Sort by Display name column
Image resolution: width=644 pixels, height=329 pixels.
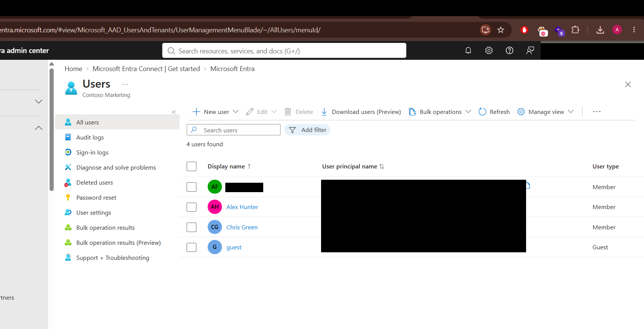pos(229,167)
